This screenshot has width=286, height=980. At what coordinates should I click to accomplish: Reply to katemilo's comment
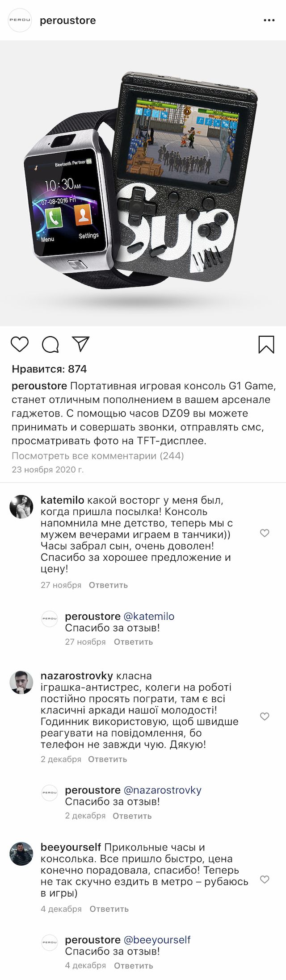(108, 585)
